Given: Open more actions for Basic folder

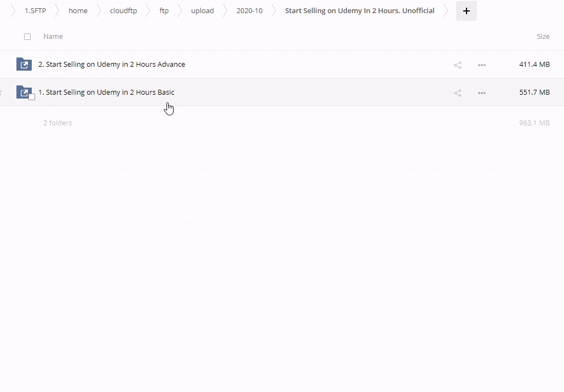Looking at the screenshot, I should 482,93.
